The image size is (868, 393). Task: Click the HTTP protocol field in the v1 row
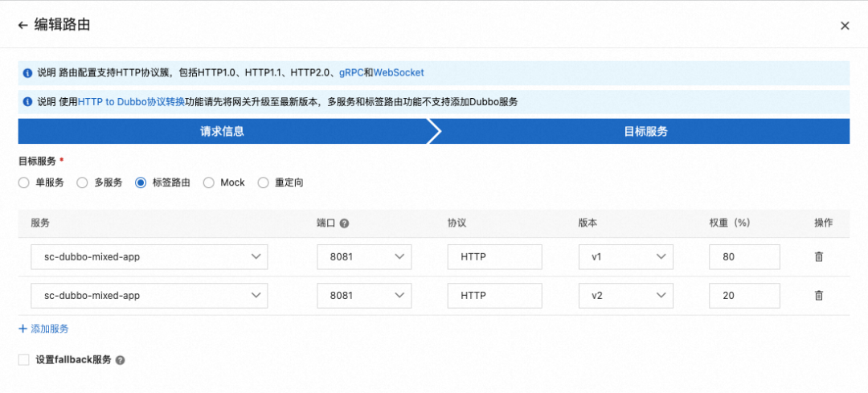pos(495,257)
